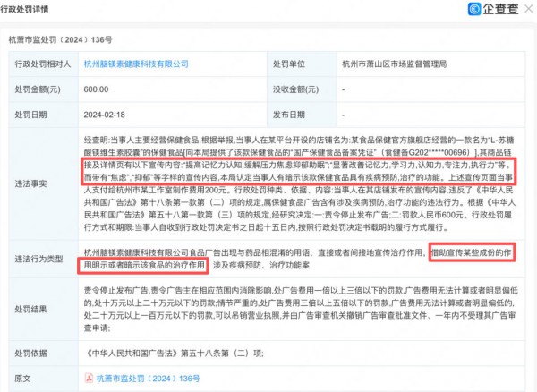Click the 行政处罚详情 dialog title
Screen dimensions: 537x392
pyautogui.click(x=24, y=9)
